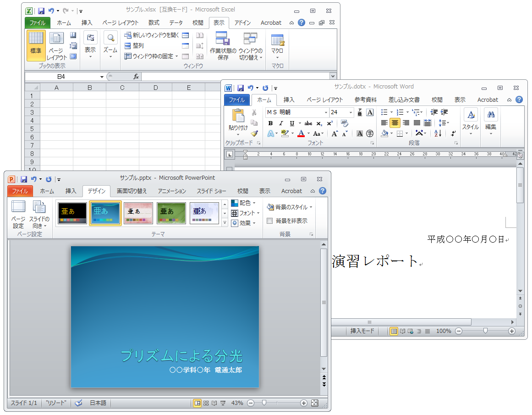Open font size 24 dropdown in Word

(x=351, y=112)
